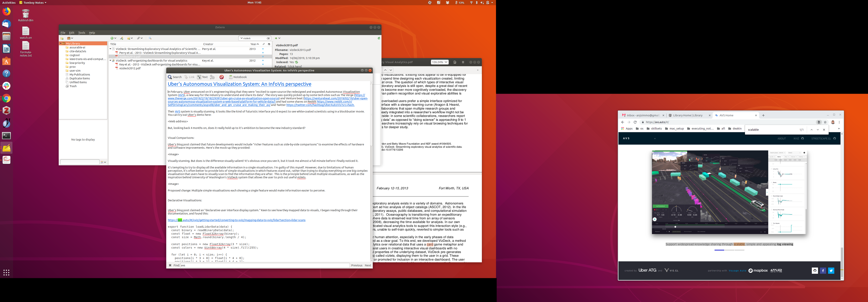
Task: Click the Notebook icon in Tomboy toolbar
Action: (x=238, y=77)
